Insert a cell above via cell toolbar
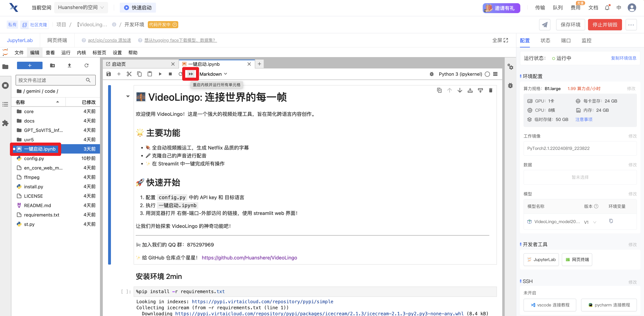The width and height of the screenshot is (644, 316). 470,90
